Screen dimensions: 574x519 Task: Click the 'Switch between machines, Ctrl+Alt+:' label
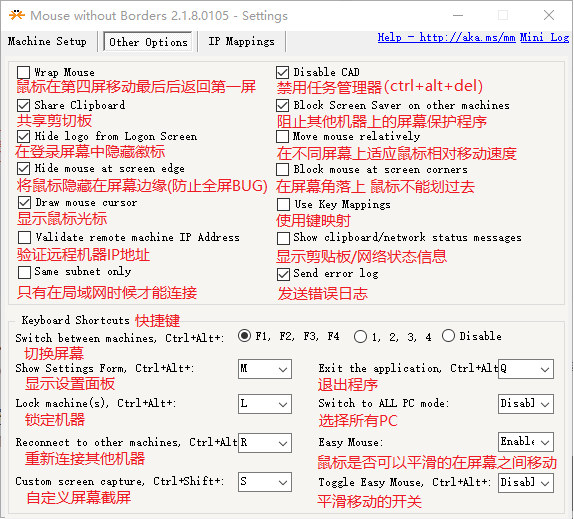[x=119, y=338]
